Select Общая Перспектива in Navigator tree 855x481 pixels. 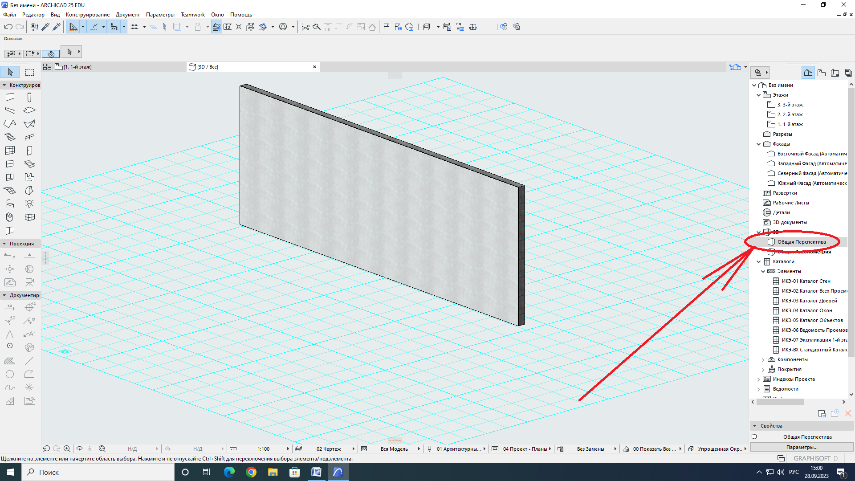(x=802, y=242)
